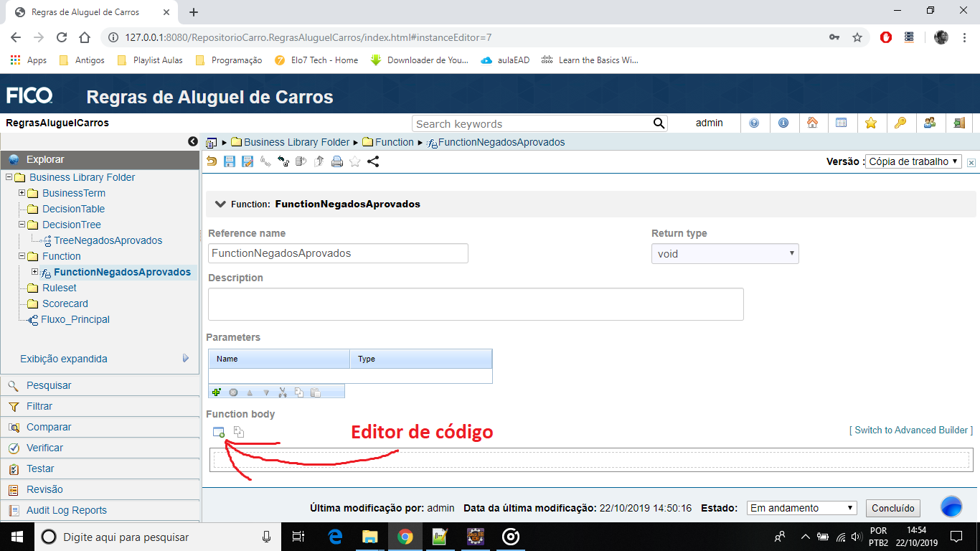Screen dimensions: 980x551
Task: Click the logout door icon top right
Action: 958,123
